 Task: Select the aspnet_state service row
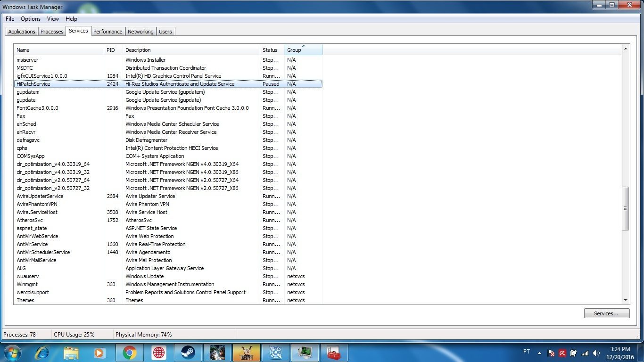168,228
